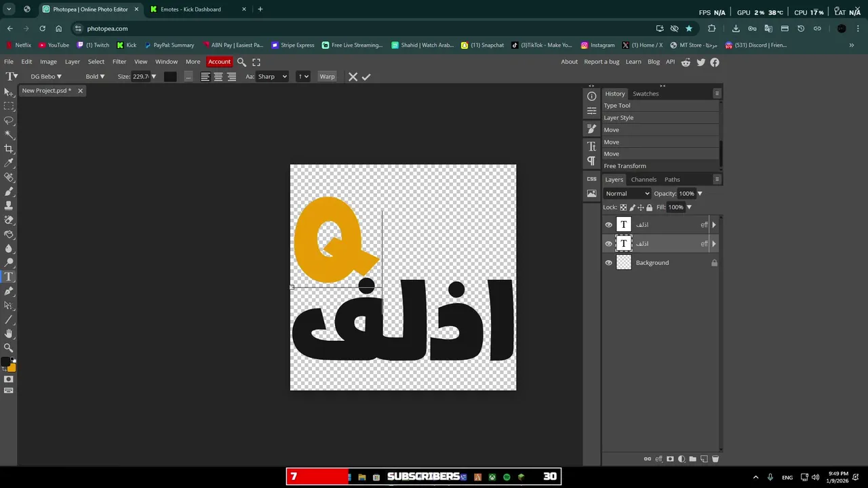Select the Blur tool
Screen dimensions: 868x488
click(x=9, y=249)
